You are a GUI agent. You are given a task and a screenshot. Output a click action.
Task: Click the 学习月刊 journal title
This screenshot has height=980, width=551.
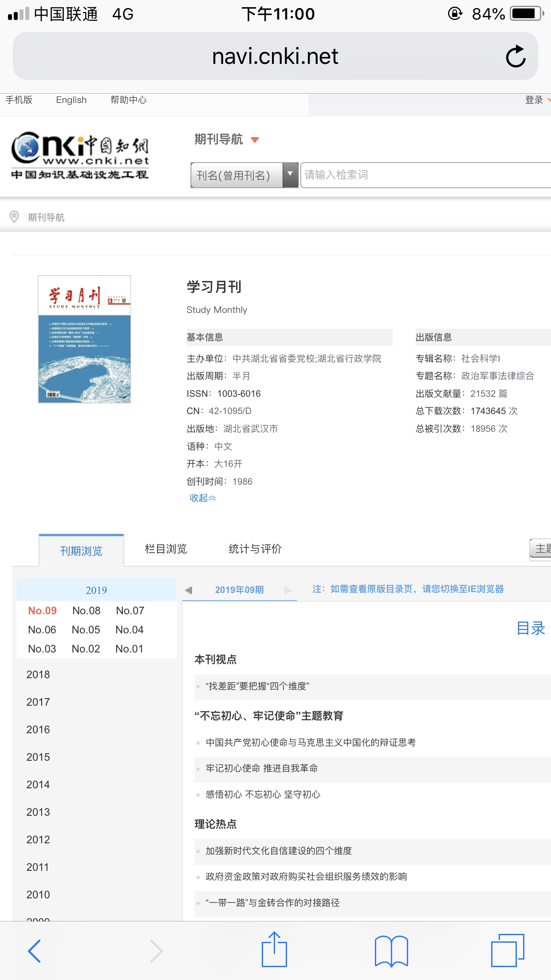[214, 287]
